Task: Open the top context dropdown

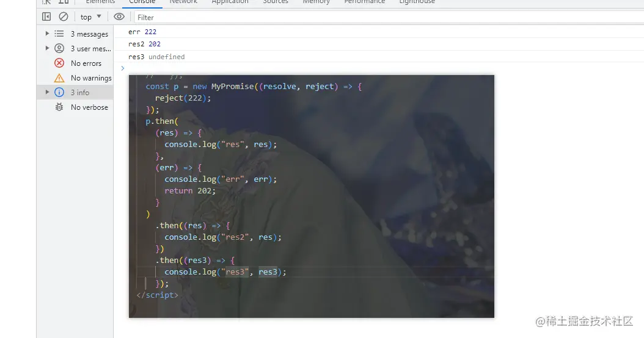Action: click(x=91, y=17)
